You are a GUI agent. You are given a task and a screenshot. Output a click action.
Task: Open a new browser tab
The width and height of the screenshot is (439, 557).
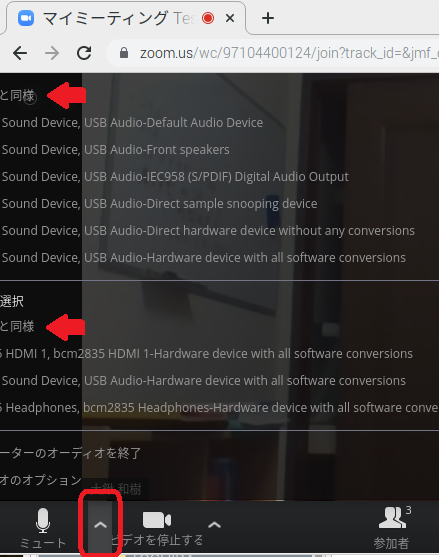click(x=268, y=18)
